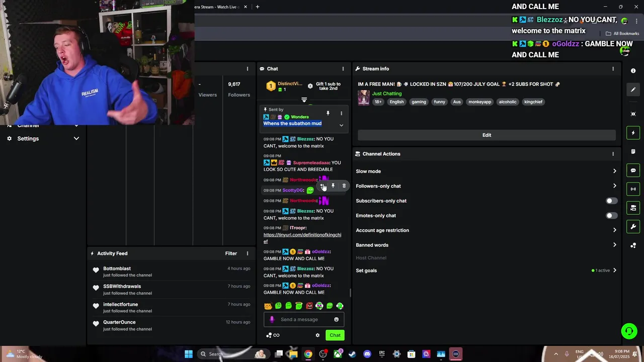
Task: Open the emoji picker in message box
Action: coord(337,319)
